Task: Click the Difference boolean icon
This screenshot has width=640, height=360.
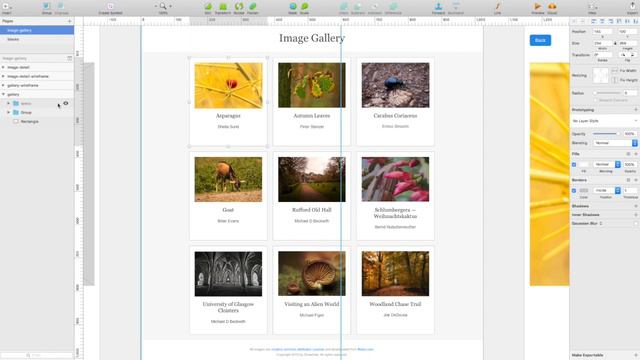Action: tap(393, 7)
